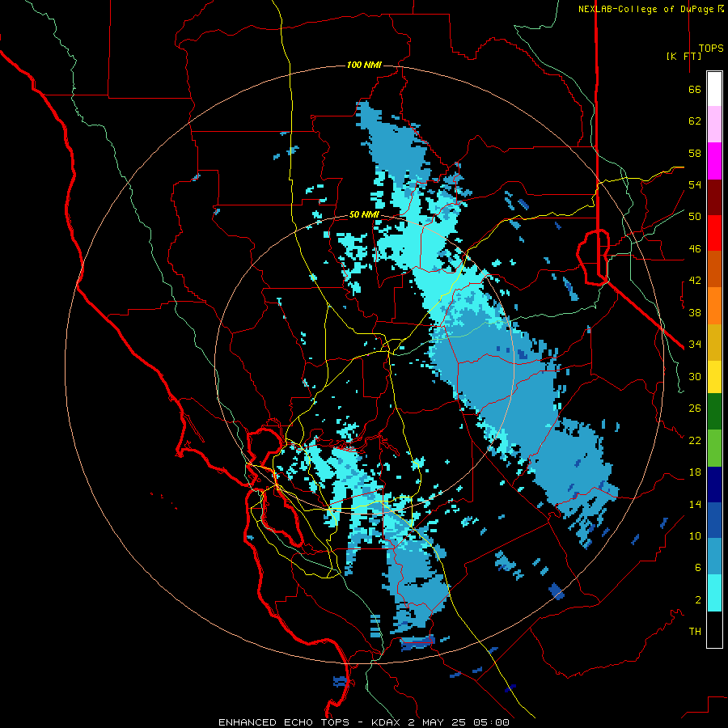Viewport: 728px width, 728px height.
Task: Click the "TH" threshold label
Action: click(695, 632)
